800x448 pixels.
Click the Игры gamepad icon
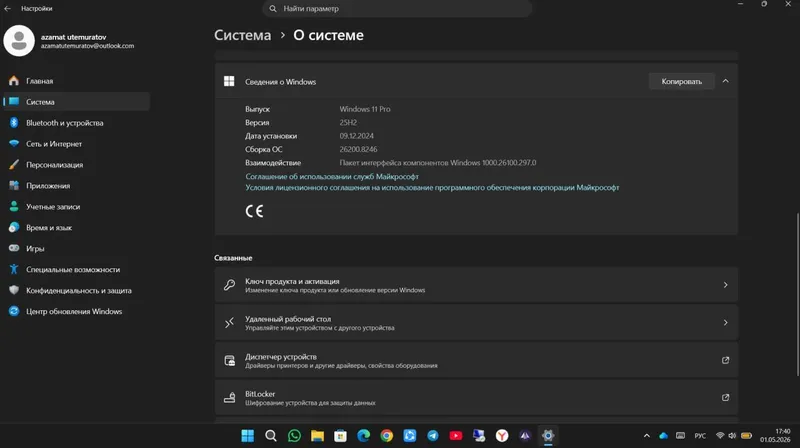pos(14,248)
